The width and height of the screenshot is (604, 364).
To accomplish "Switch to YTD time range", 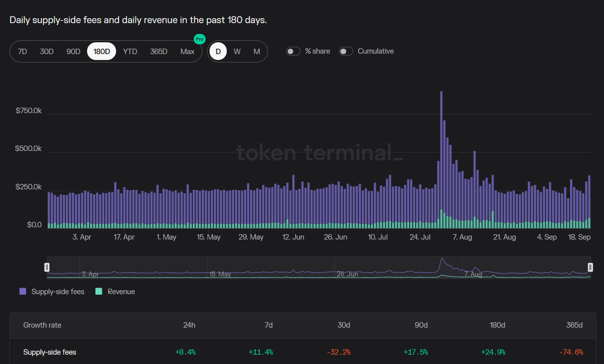I will click(130, 52).
